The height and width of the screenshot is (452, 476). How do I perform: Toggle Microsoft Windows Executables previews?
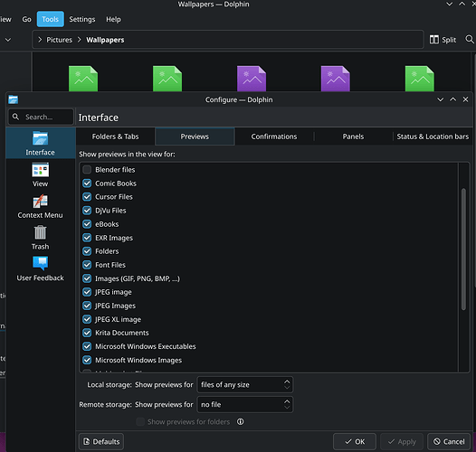click(x=87, y=346)
